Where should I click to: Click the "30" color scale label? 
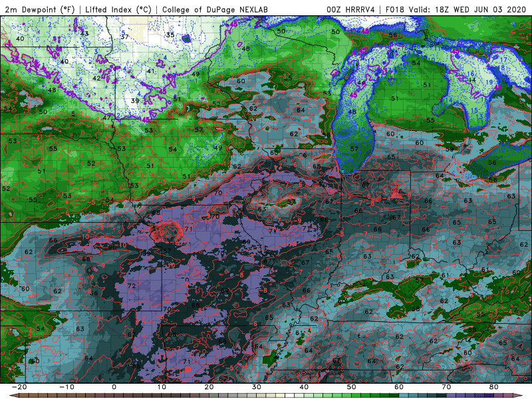pos(257,387)
